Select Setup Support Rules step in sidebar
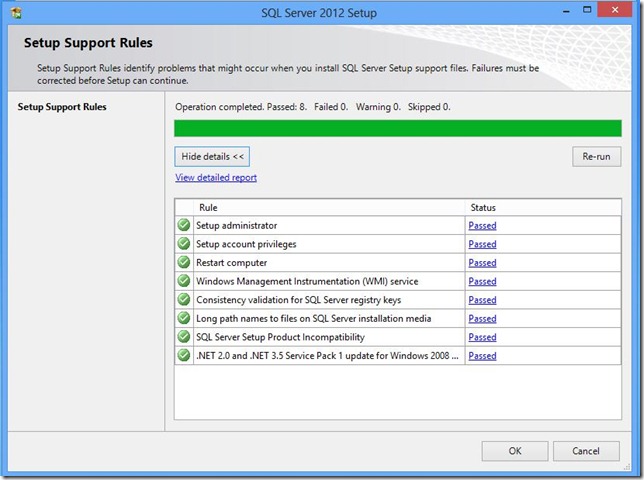 coord(62,107)
